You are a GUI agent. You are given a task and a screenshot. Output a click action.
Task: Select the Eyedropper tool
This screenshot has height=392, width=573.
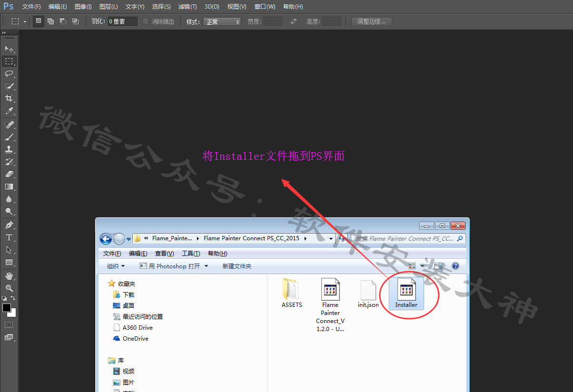tap(9, 111)
